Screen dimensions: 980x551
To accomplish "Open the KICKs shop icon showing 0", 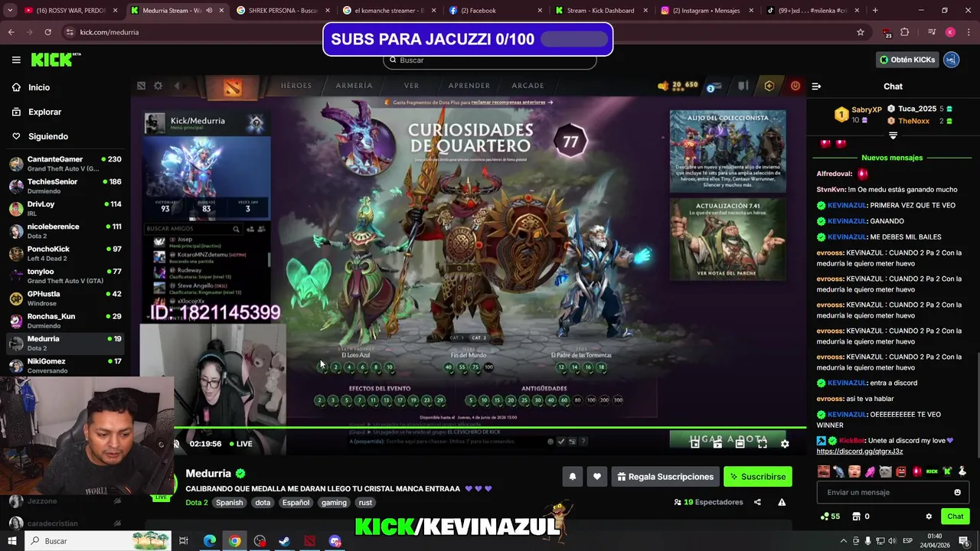I will 861,517.
